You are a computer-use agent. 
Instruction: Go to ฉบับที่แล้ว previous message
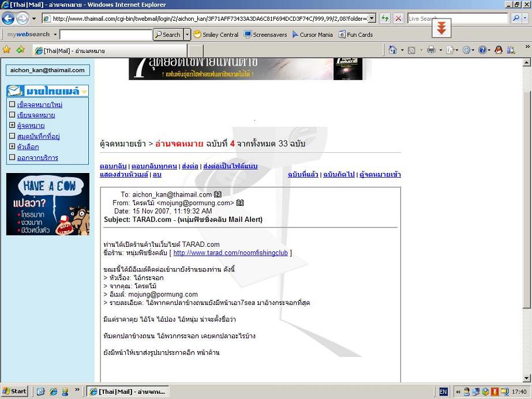pyautogui.click(x=303, y=174)
